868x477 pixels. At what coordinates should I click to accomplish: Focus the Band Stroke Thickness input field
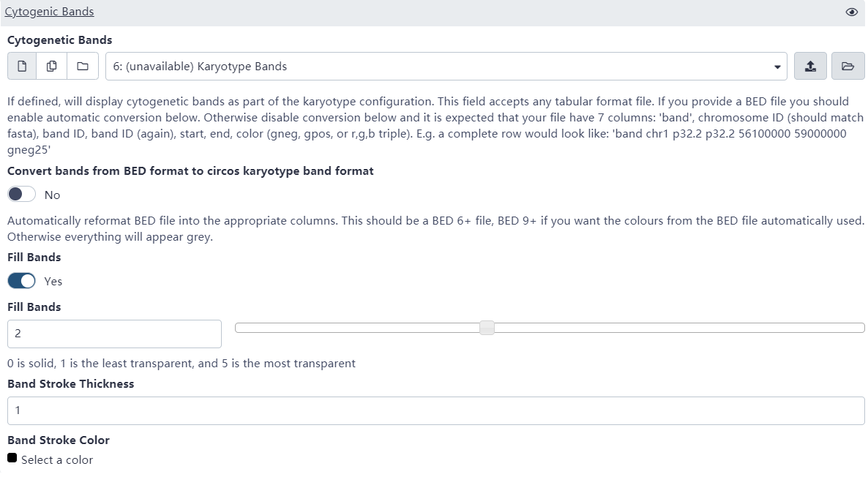[x=435, y=410]
